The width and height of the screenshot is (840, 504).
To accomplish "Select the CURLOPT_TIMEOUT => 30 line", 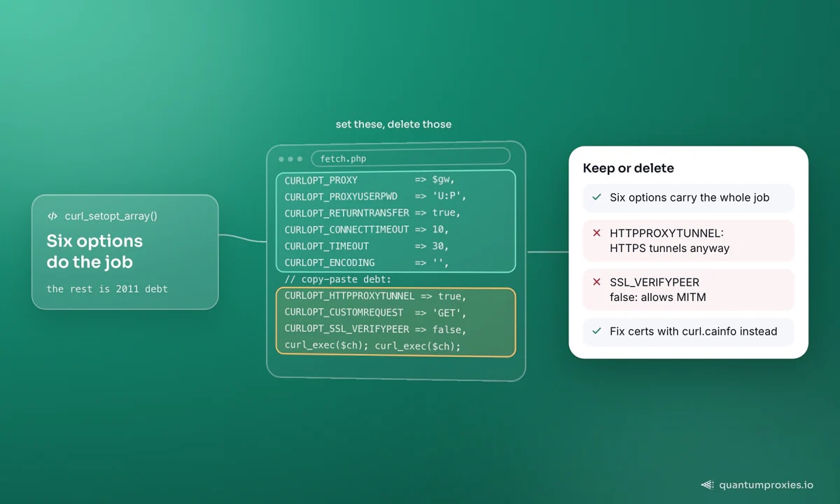I will point(367,246).
